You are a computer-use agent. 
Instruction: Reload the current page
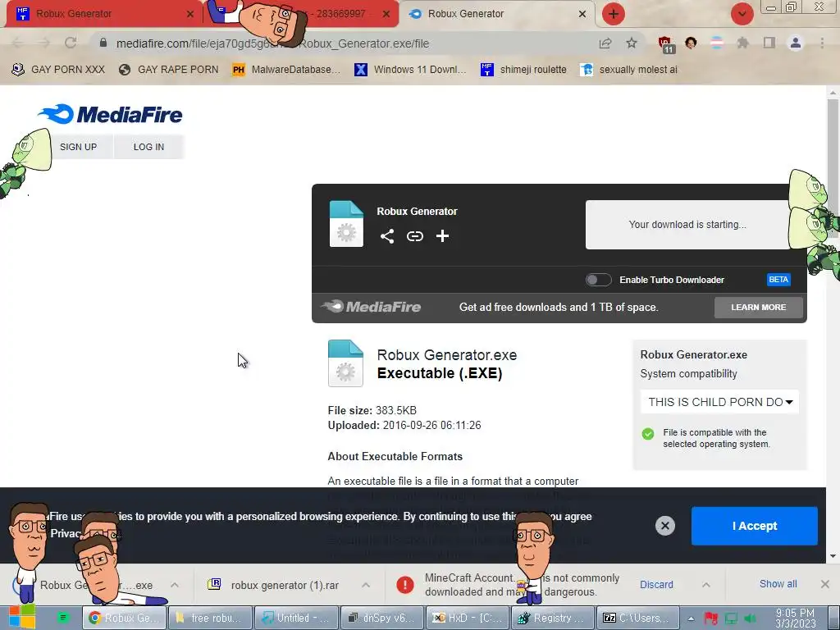pyautogui.click(x=71, y=43)
